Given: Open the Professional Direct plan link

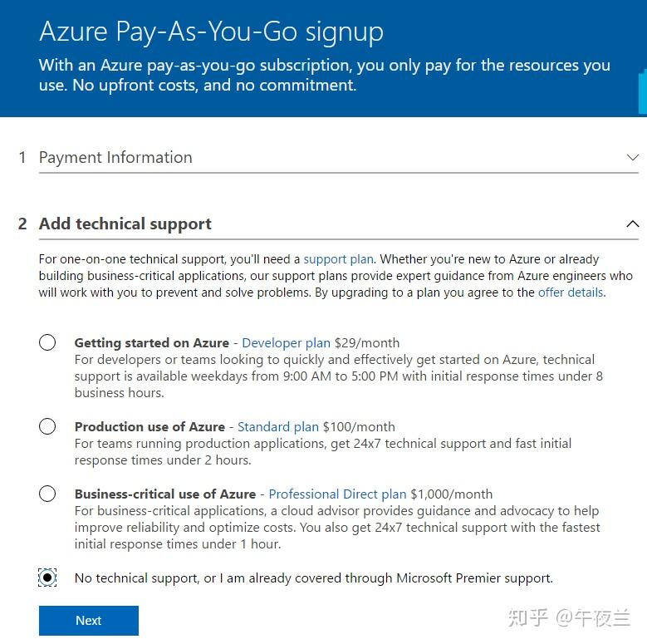Looking at the screenshot, I should (x=337, y=494).
